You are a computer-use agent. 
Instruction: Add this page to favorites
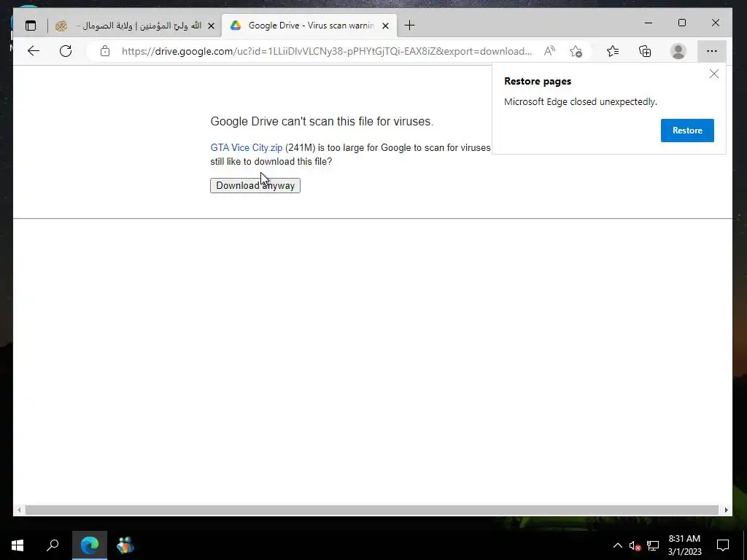pyautogui.click(x=576, y=51)
